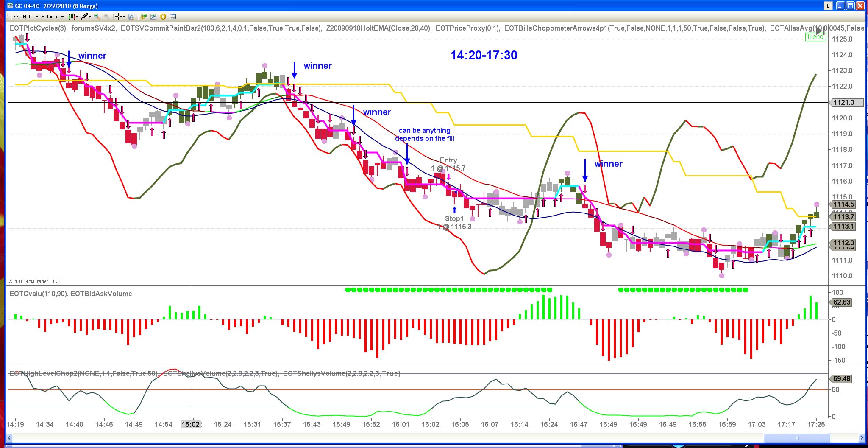Image resolution: width=868 pixels, height=448 pixels.
Task: Click the 1113.7 price label
Action: point(843,217)
